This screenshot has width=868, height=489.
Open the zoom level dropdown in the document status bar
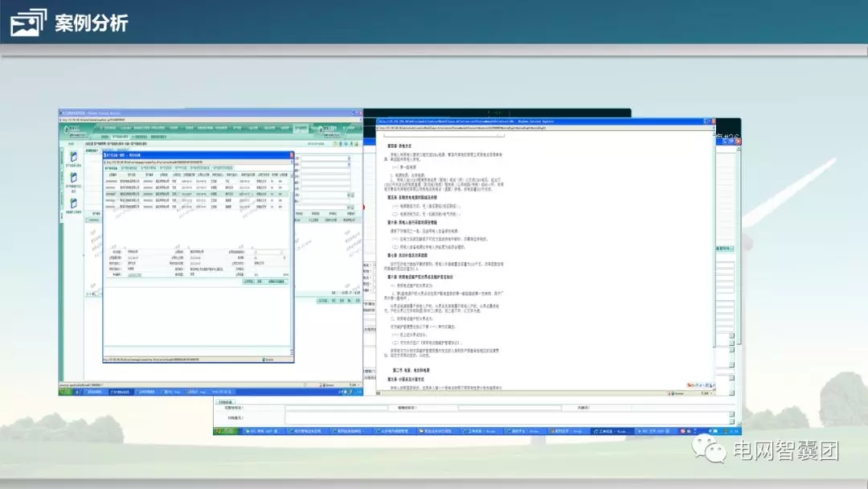[703, 394]
